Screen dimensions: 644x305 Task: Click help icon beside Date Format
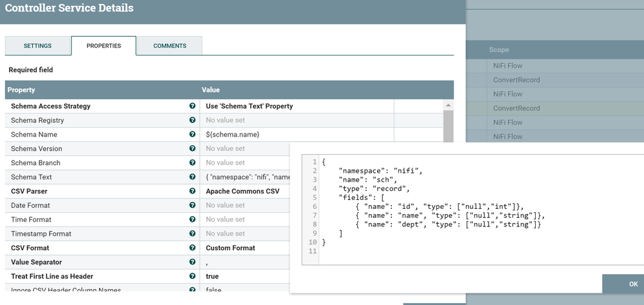192,206
